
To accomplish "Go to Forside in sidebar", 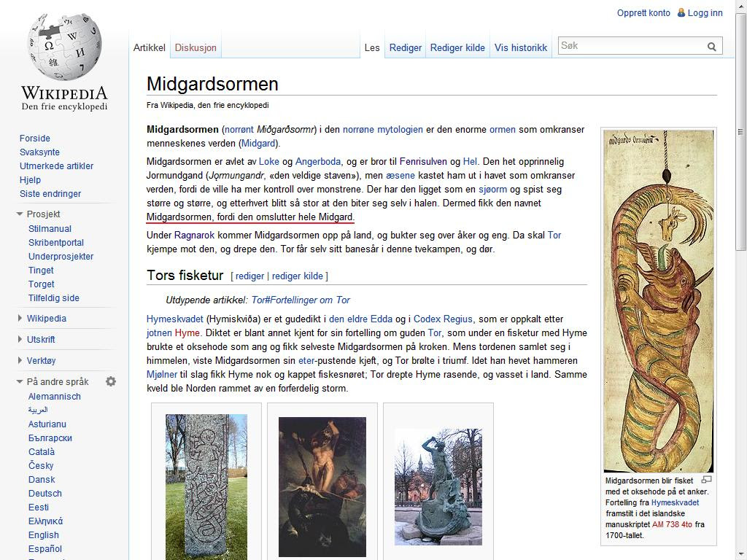I will click(35, 138).
